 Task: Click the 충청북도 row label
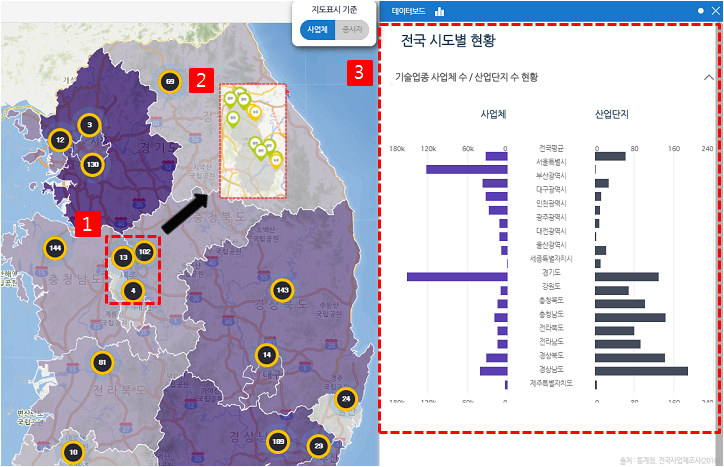tap(551, 300)
